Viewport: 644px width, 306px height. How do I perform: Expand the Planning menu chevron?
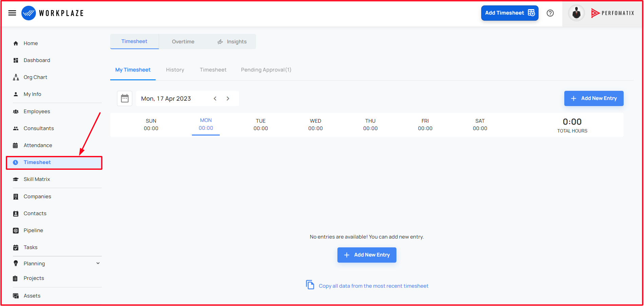[98, 263]
